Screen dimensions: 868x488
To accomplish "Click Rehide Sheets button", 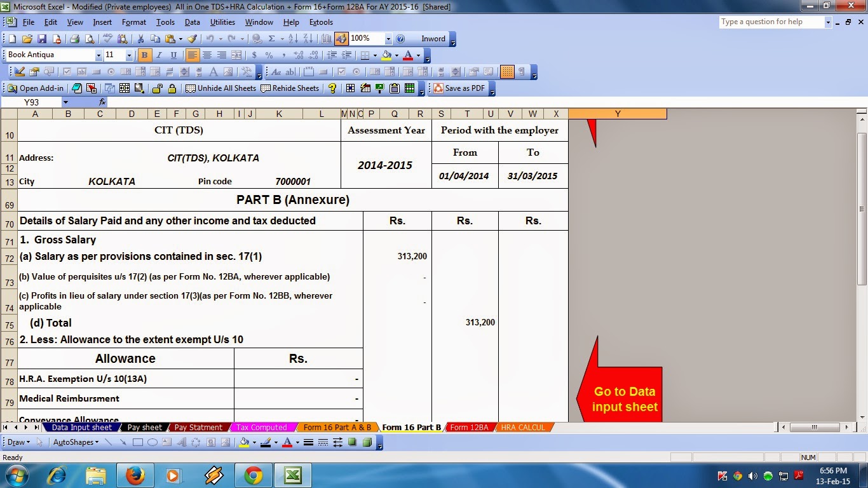I will coord(290,88).
